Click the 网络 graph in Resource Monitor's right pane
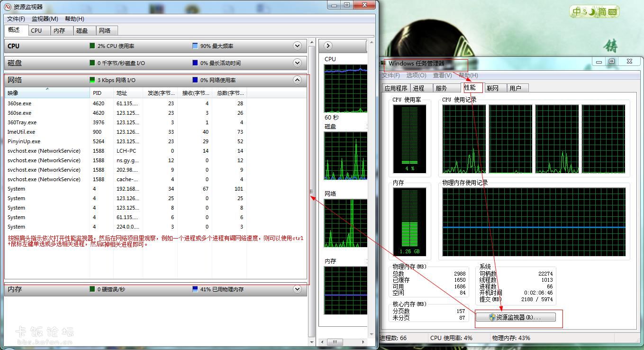This screenshot has width=644, height=350. 345,223
